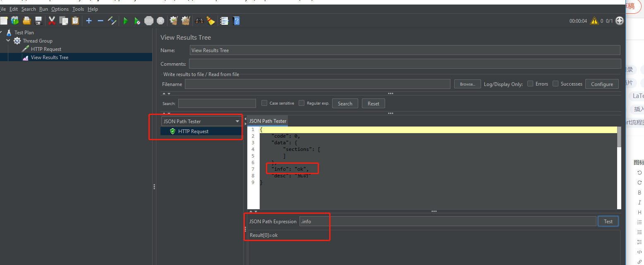Image resolution: width=644 pixels, height=265 pixels.
Task: Select View Results Tree in the tree
Action: [x=49, y=57]
